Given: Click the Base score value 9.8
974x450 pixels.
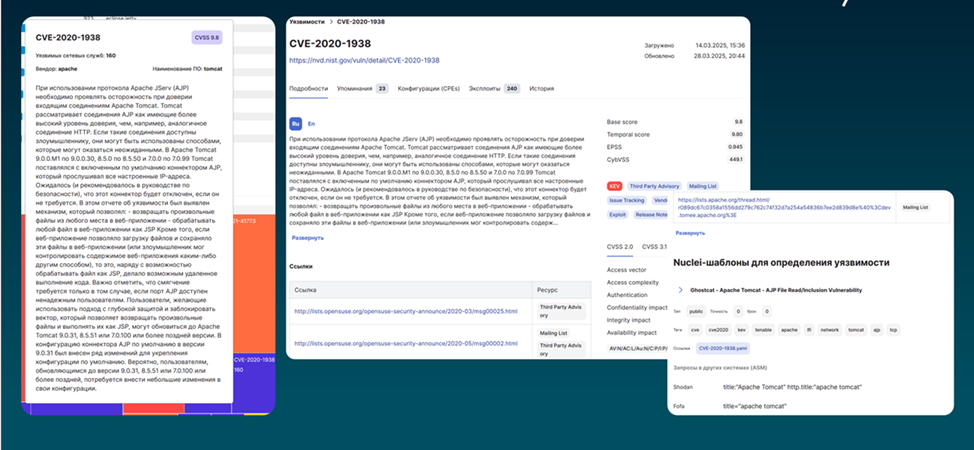Looking at the screenshot, I should coord(739,122).
